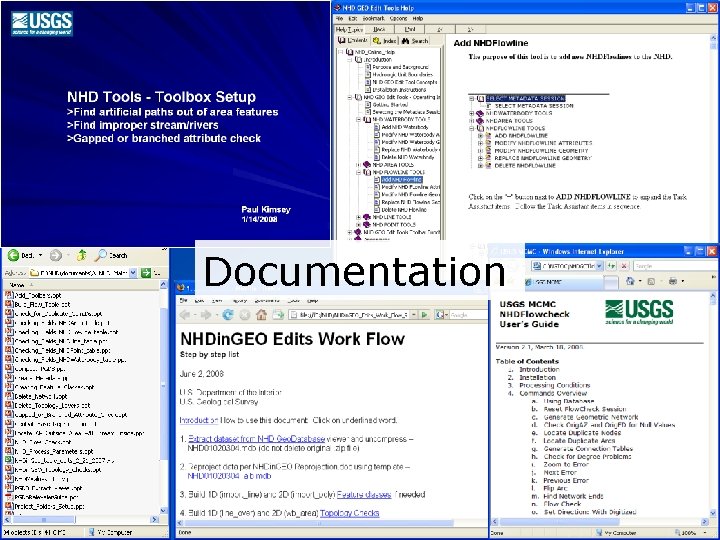Click the Back button in help toolbar
Screen dimensions: 720x540
[379, 29]
